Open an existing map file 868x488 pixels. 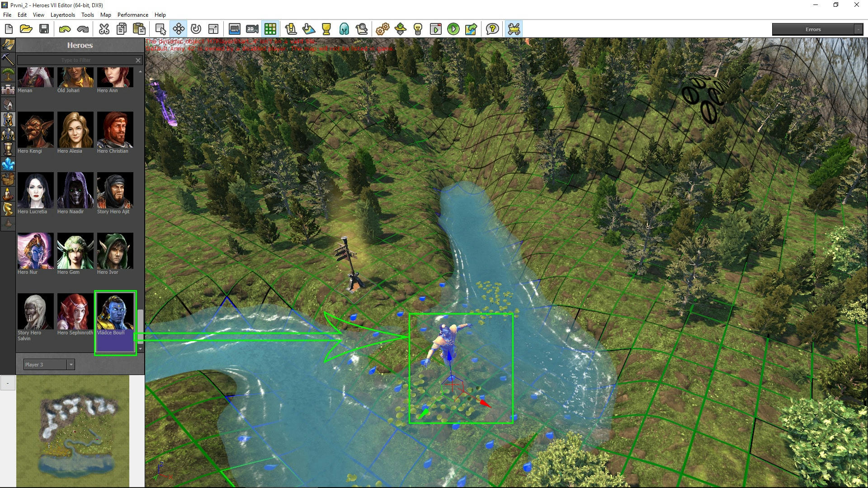(x=26, y=29)
